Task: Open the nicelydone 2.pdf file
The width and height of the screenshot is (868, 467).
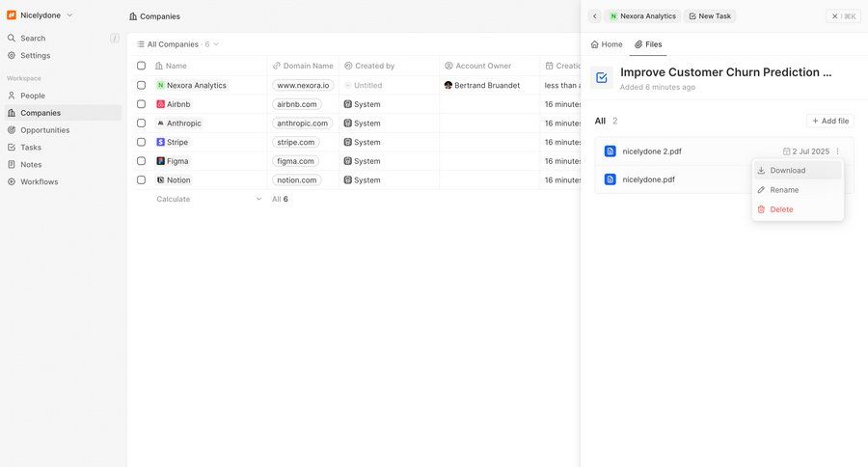Action: tap(652, 151)
